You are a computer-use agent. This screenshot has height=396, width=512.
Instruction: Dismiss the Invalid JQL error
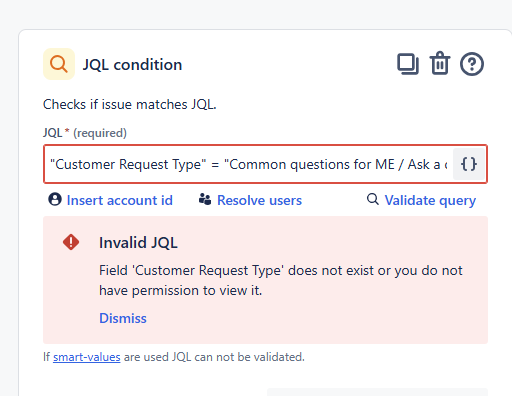tap(123, 318)
